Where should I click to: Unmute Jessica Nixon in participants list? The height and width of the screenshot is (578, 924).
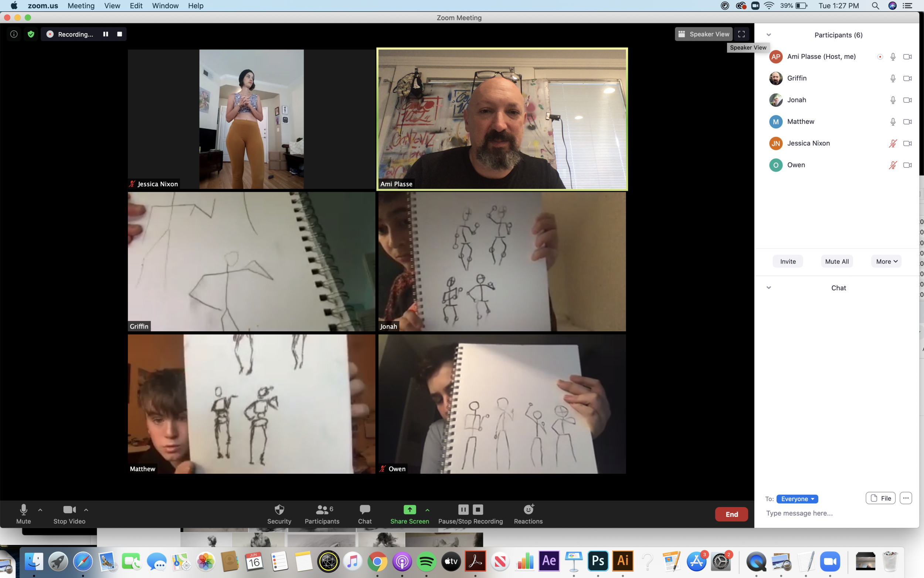[893, 143]
